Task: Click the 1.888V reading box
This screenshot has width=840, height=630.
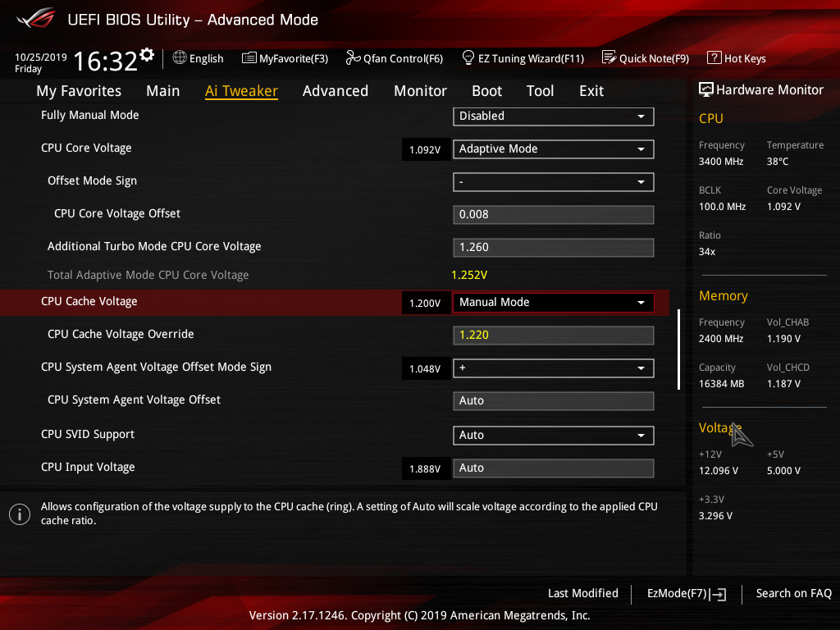Action: (425, 468)
